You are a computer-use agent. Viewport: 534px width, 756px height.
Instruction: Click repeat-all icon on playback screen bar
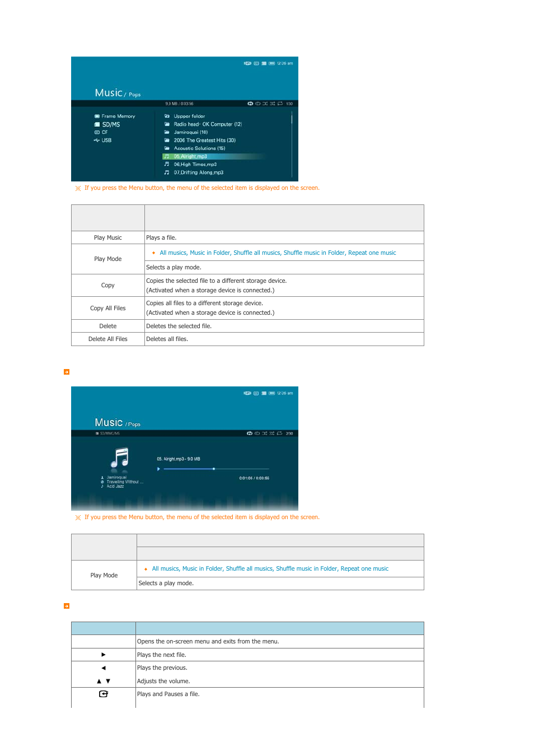(x=250, y=433)
